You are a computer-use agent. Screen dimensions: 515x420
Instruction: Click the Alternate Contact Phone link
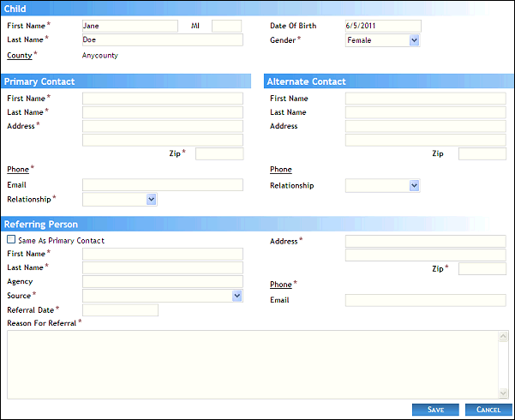(x=280, y=170)
